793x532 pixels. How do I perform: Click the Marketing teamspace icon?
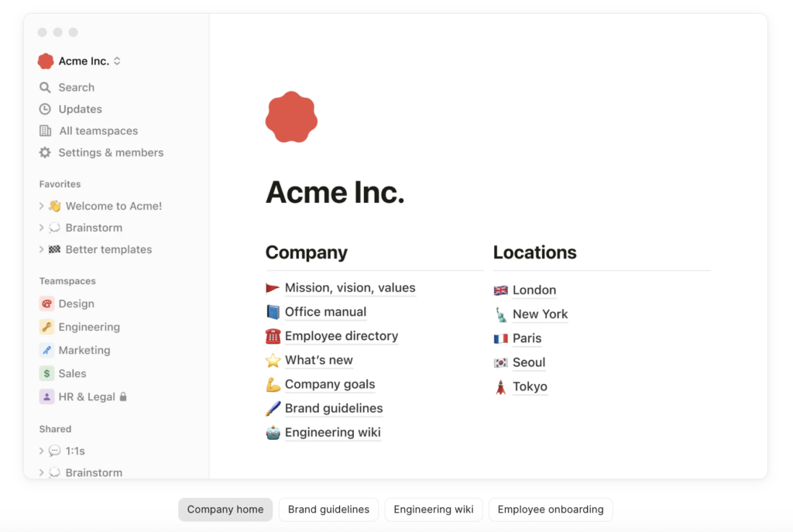click(46, 350)
